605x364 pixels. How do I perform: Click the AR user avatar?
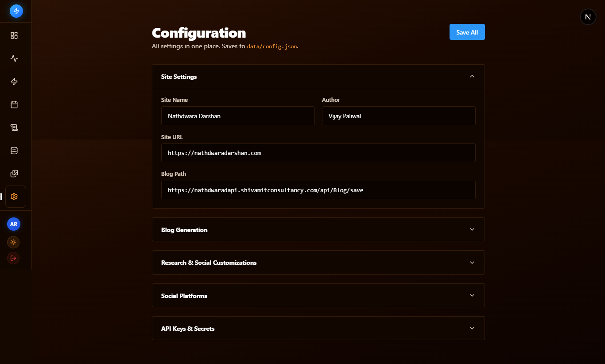14,225
